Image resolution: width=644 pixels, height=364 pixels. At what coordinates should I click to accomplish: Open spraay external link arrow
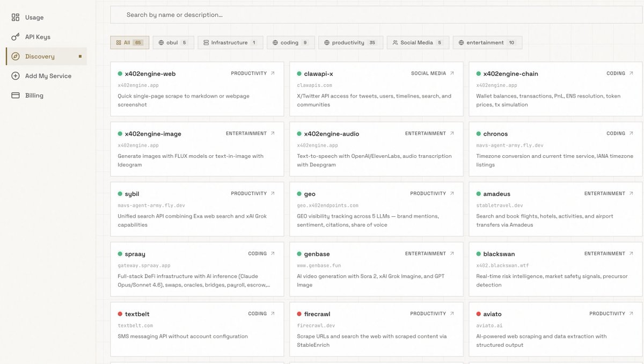point(273,253)
